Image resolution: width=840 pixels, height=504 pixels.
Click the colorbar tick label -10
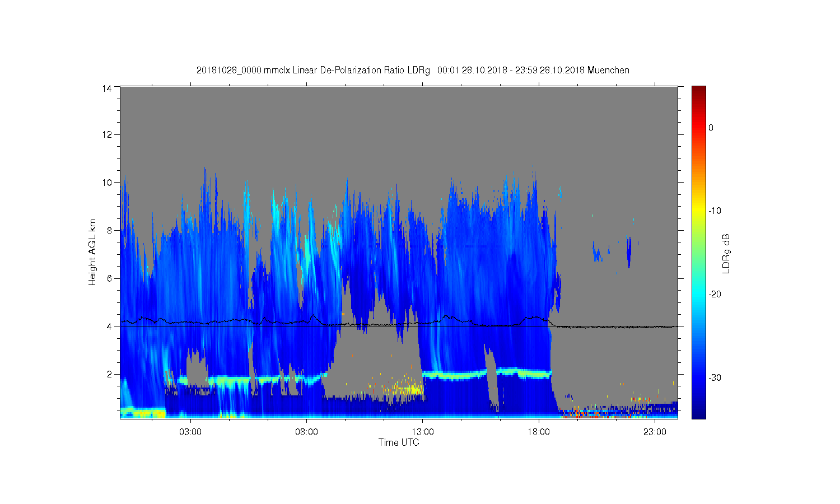tap(715, 211)
